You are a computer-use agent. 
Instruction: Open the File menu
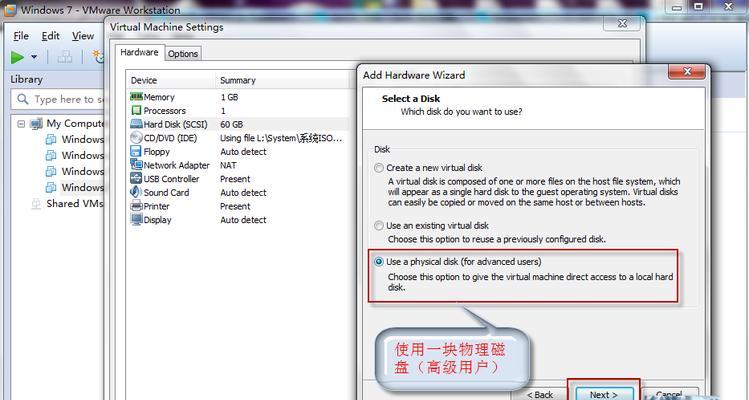[x=21, y=36]
